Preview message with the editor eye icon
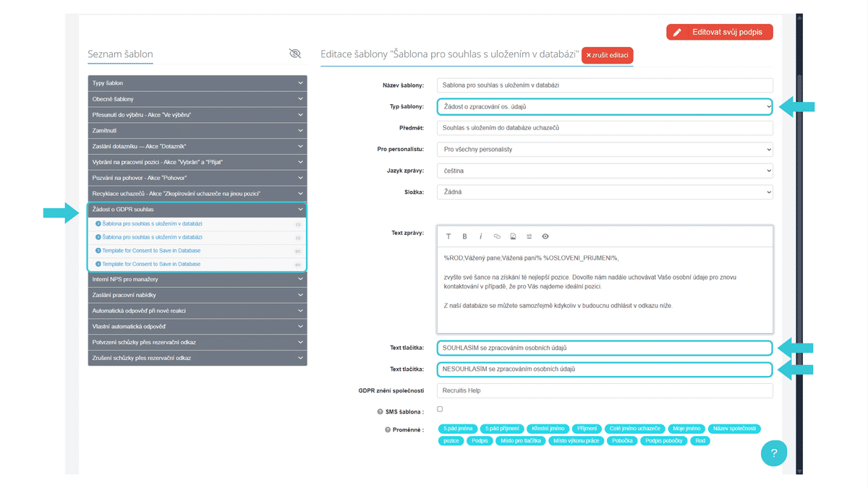 tap(545, 236)
